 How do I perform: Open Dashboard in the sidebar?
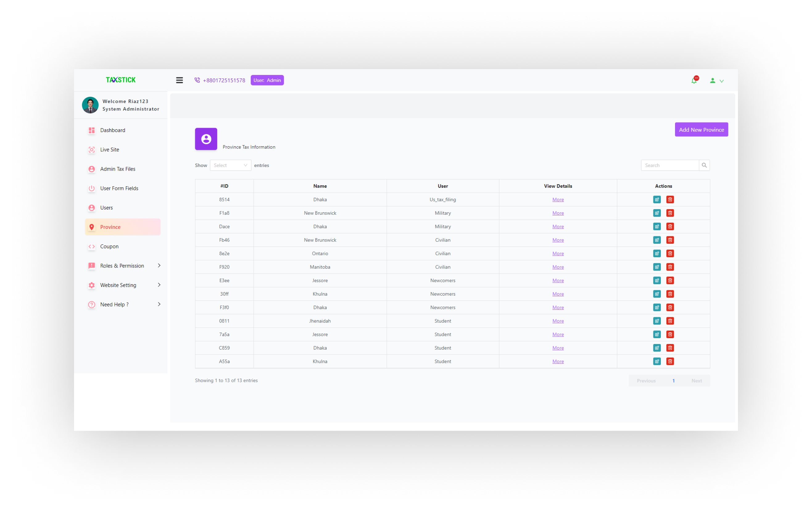pyautogui.click(x=113, y=130)
